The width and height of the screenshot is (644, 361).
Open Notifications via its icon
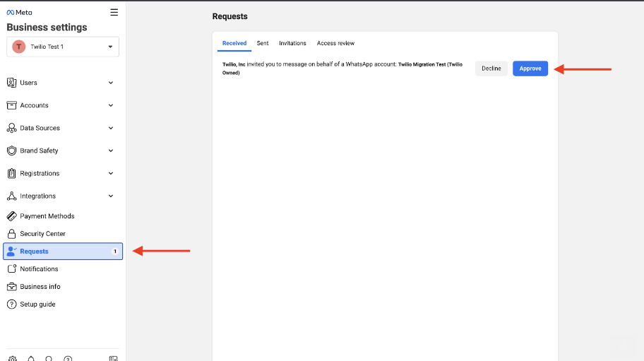[x=11, y=268]
